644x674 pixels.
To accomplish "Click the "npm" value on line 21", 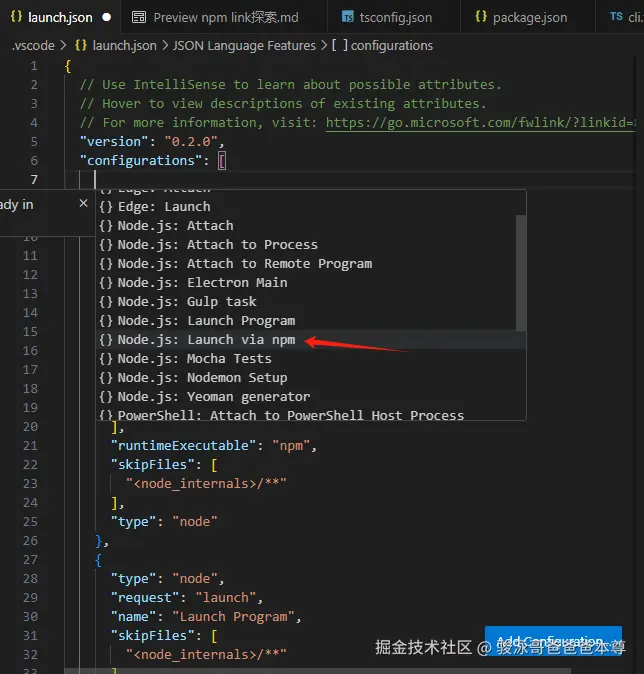I will coord(291,446).
